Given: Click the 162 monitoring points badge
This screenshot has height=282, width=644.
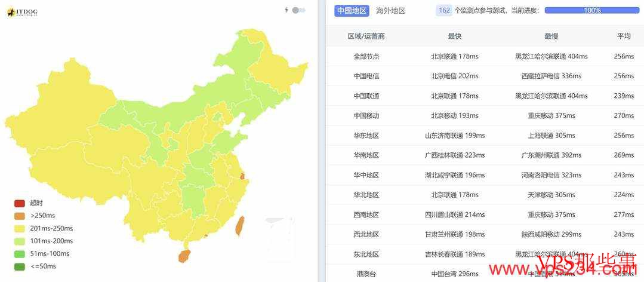Looking at the screenshot, I should coord(444,11).
